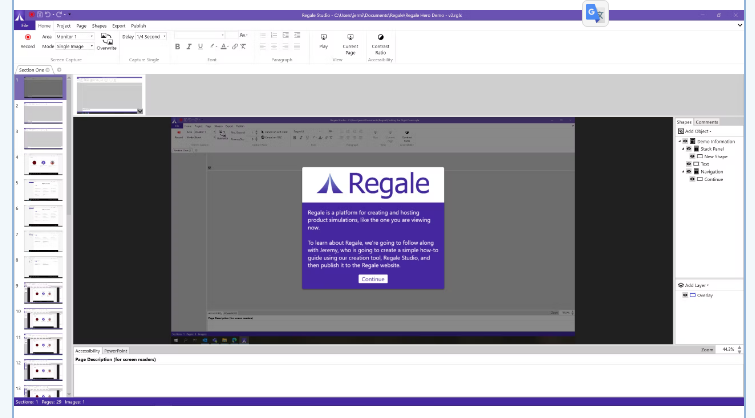The height and width of the screenshot is (418, 755).
Task: Click the Override capture icon
Action: point(106,41)
